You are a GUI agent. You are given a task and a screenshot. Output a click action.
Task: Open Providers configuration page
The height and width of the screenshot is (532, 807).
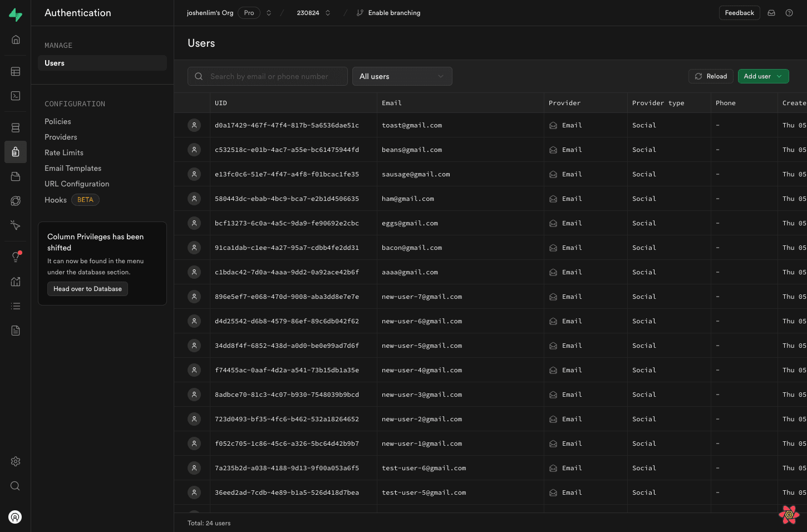pos(61,137)
